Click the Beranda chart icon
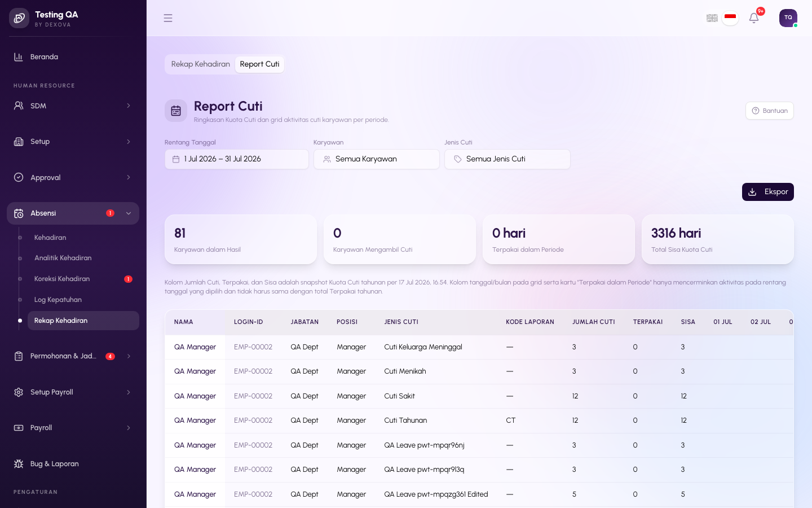This screenshot has height=508, width=812. pyautogui.click(x=19, y=57)
